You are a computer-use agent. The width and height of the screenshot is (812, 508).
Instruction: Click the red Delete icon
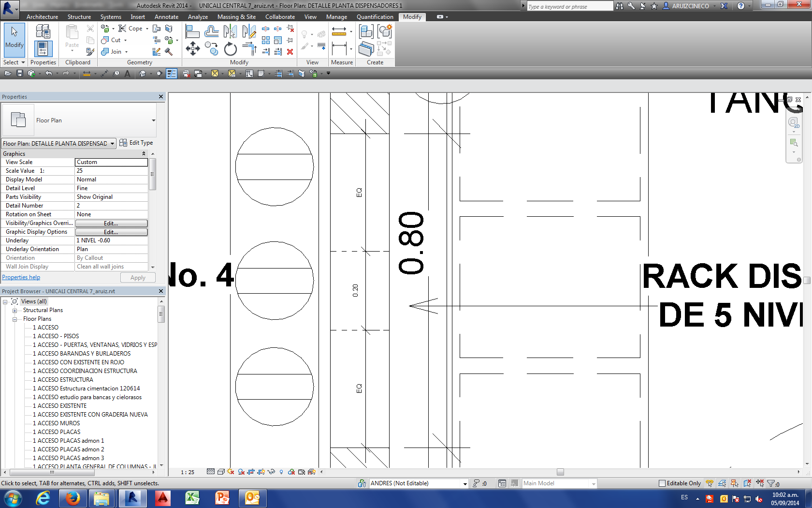tap(290, 52)
